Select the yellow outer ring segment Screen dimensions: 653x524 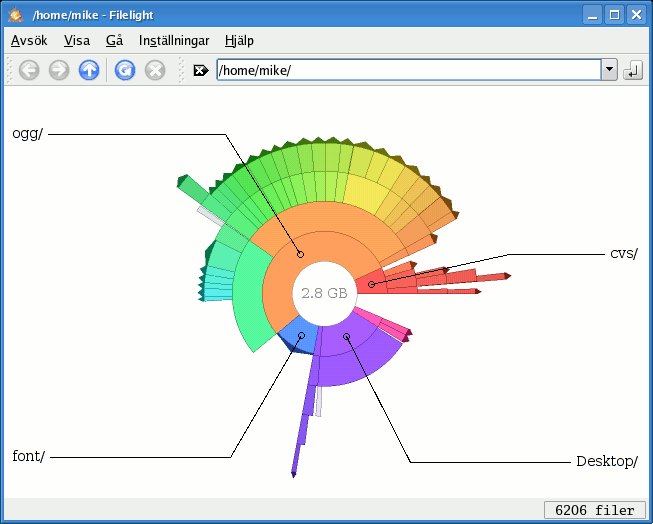click(x=366, y=194)
